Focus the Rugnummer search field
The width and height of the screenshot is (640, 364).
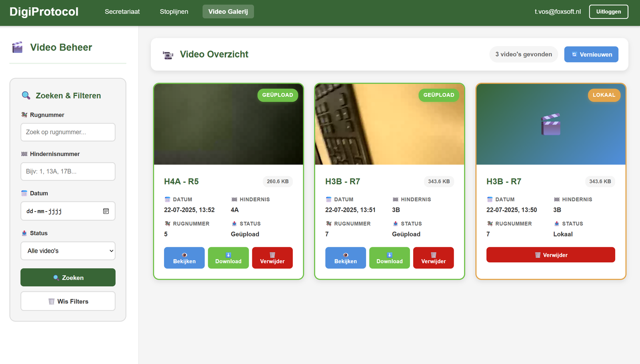[68, 132]
